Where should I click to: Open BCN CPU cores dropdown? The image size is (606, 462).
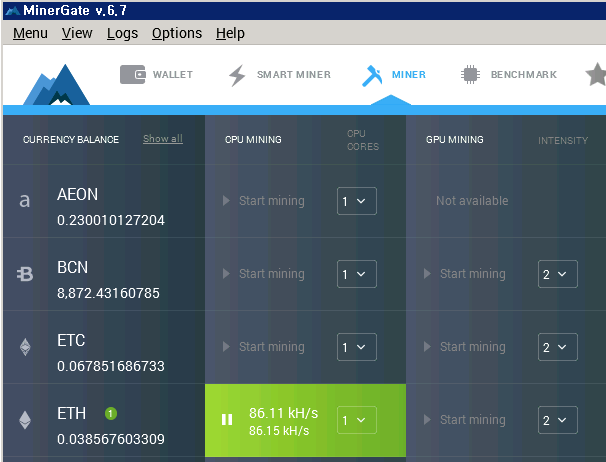click(357, 274)
